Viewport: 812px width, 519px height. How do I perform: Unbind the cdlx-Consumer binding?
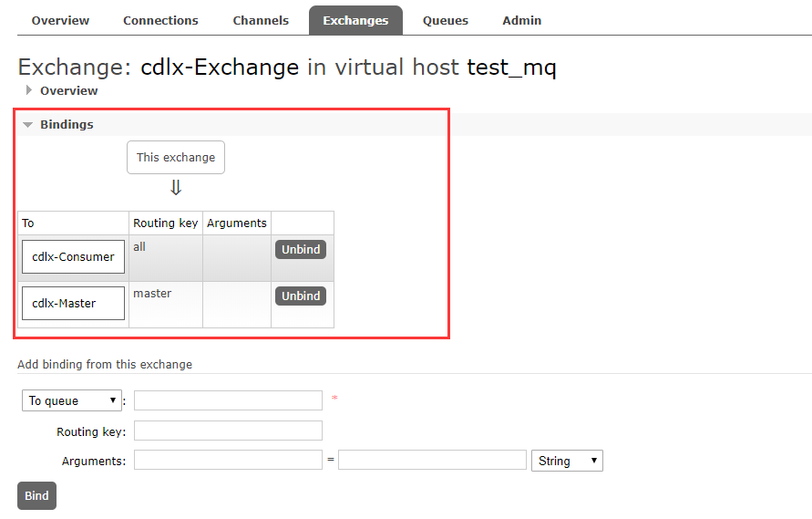[x=301, y=249]
